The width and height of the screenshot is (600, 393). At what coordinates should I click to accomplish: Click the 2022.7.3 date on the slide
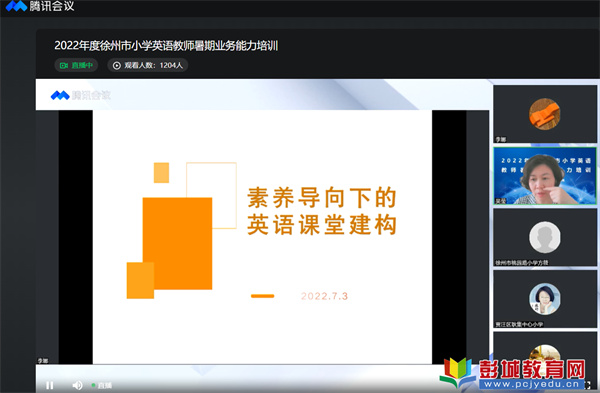click(x=324, y=296)
